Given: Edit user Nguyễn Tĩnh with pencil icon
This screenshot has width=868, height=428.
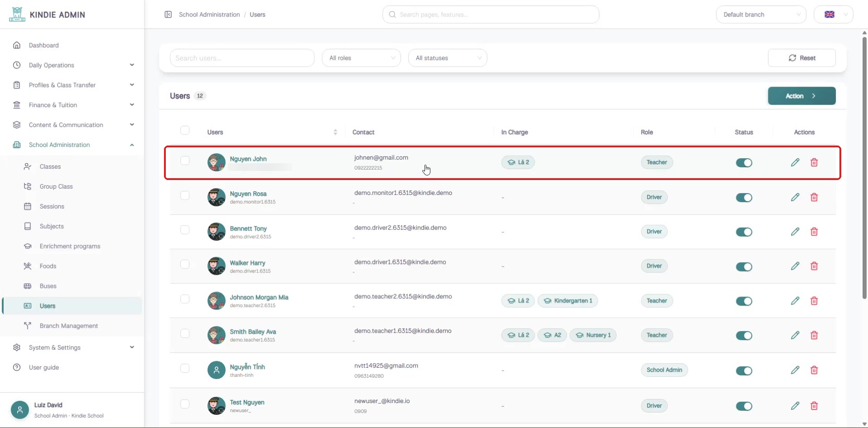Looking at the screenshot, I should coord(795,370).
